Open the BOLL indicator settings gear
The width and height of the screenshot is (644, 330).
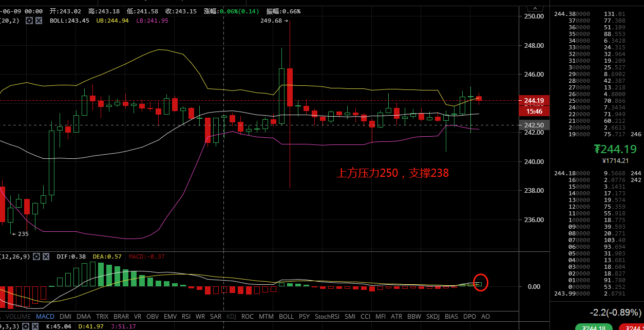coord(30,21)
